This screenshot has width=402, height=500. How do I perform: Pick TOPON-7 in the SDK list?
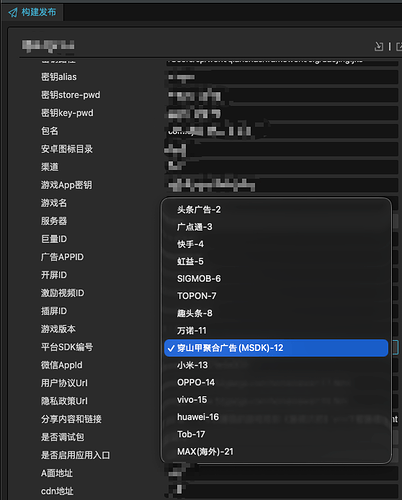(x=276, y=296)
